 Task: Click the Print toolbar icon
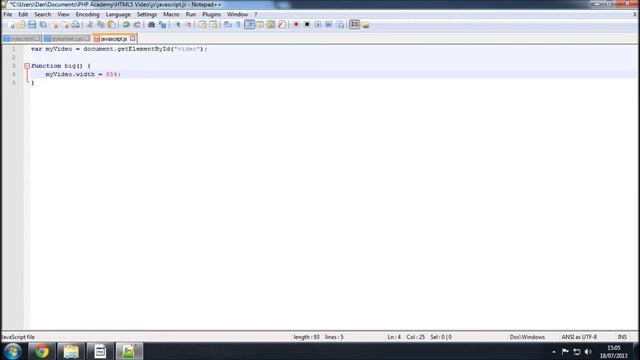[x=76, y=25]
